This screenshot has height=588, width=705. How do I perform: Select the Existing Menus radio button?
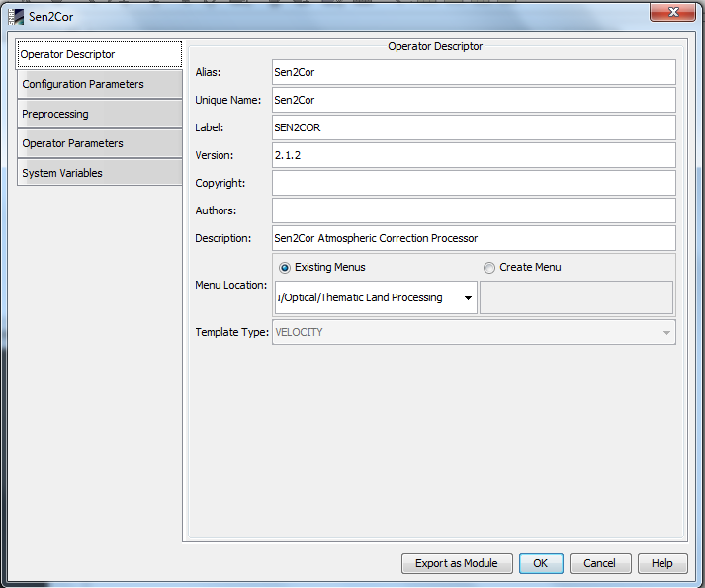click(286, 268)
